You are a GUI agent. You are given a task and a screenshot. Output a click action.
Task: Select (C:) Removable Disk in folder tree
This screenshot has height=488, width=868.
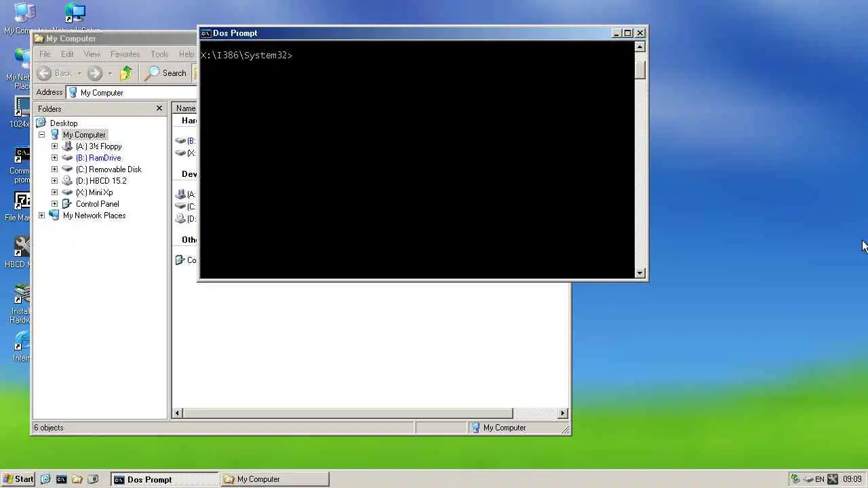coord(108,169)
